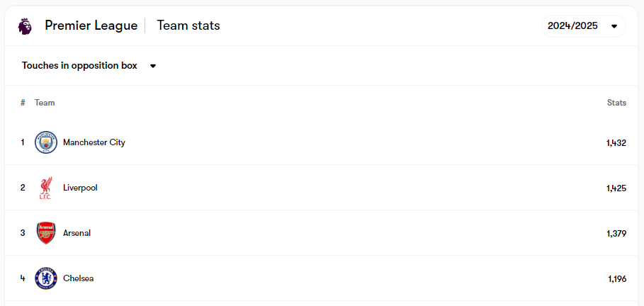644x306 pixels.
Task: Open the Manchester City team link
Action: pyautogui.click(x=94, y=142)
